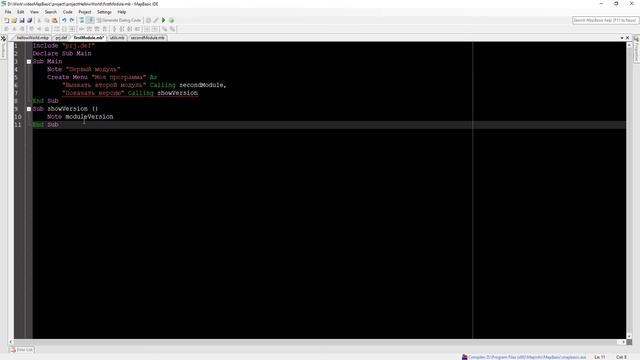Image resolution: width=640 pixels, height=360 pixels.
Task: Close the active document tab
Action: (628, 38)
